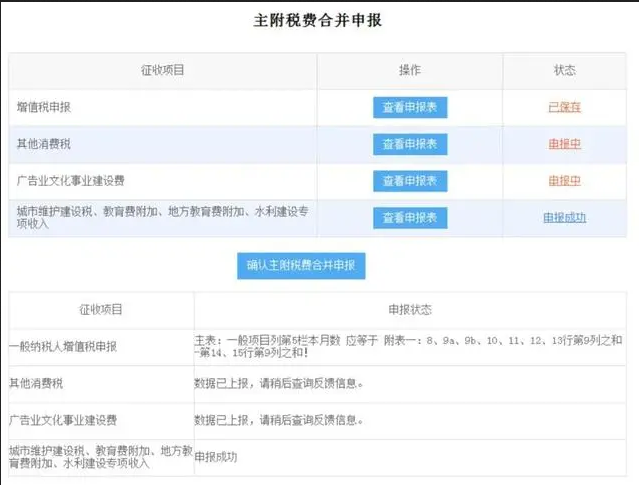Click the 征收项目 header in lower table
This screenshot has height=485, width=639.
[x=101, y=310]
